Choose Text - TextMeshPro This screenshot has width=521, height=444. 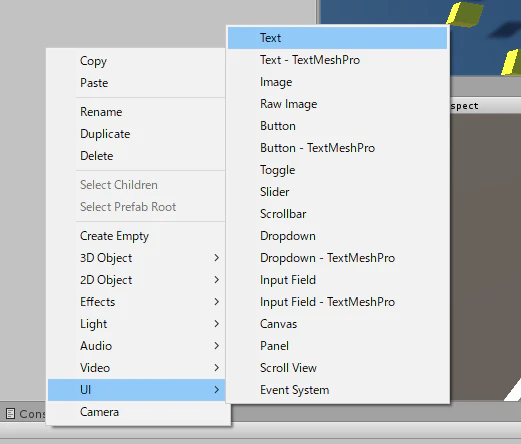337,60
